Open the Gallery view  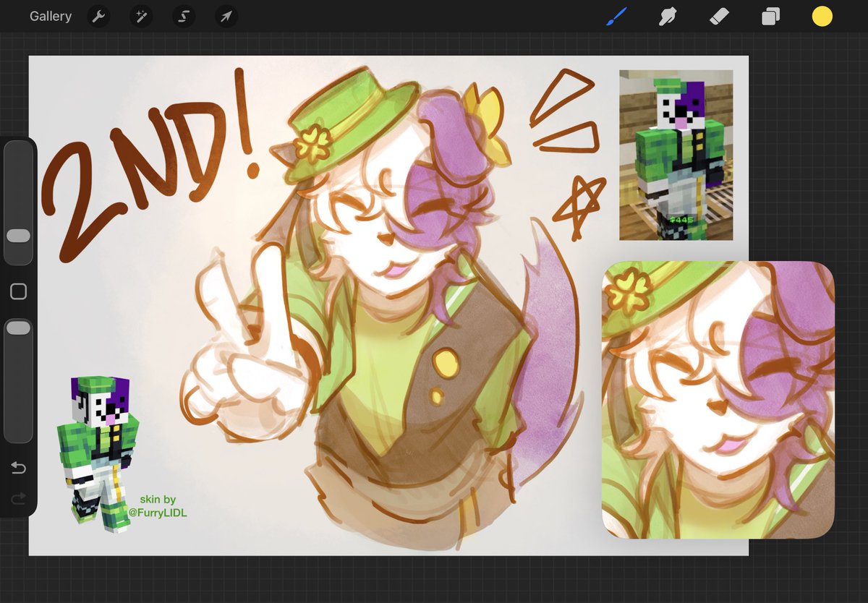(x=51, y=16)
